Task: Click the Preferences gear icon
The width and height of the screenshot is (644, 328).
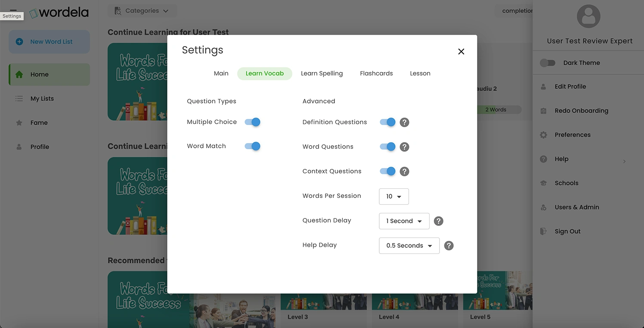Action: click(543, 135)
